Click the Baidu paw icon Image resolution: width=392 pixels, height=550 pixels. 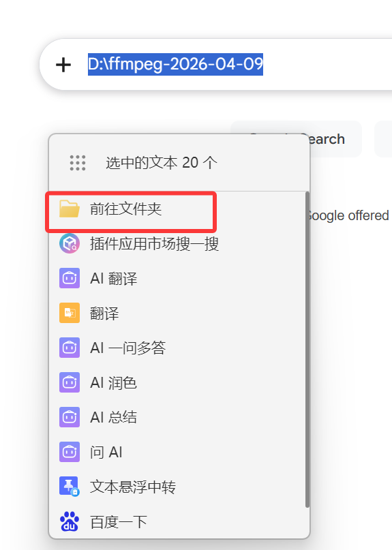70,521
